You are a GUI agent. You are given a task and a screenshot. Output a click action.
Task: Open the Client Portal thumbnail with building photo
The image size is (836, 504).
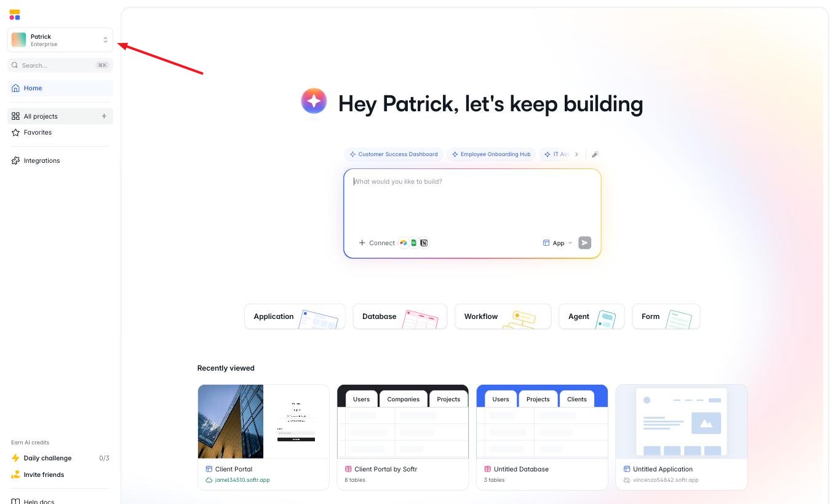(x=264, y=422)
